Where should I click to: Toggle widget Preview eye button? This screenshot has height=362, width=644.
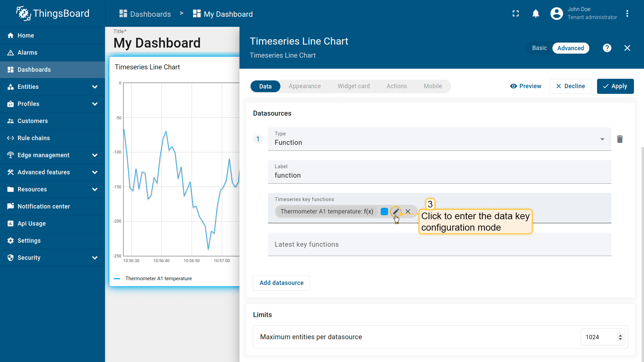(526, 86)
